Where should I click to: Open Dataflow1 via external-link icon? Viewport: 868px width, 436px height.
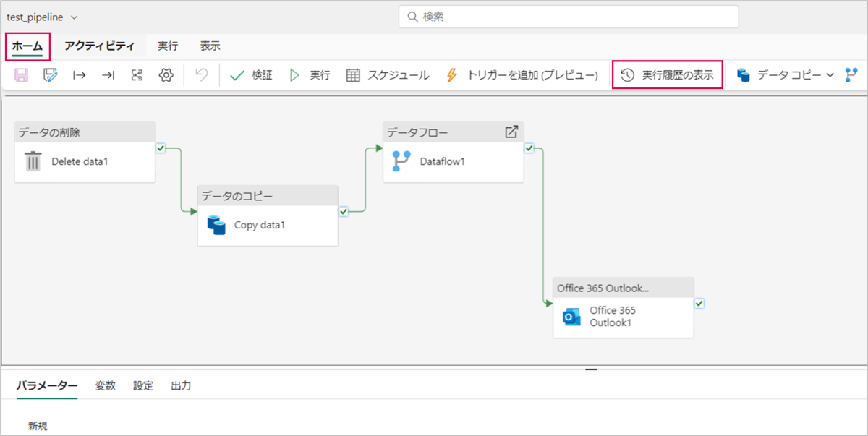click(x=511, y=132)
